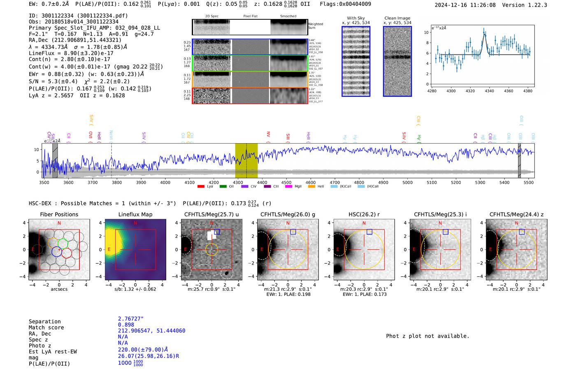This screenshot has height=392, width=576.
Task: Select the red-bordered 2D spectrum row
Action: click(x=250, y=95)
